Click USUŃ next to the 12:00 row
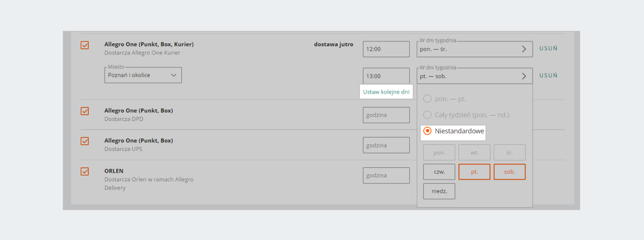The image size is (644, 240). pyautogui.click(x=548, y=49)
